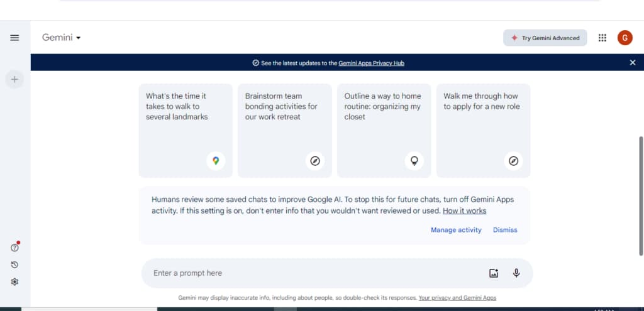
Task: Open the Google apps grid
Action: (602, 38)
